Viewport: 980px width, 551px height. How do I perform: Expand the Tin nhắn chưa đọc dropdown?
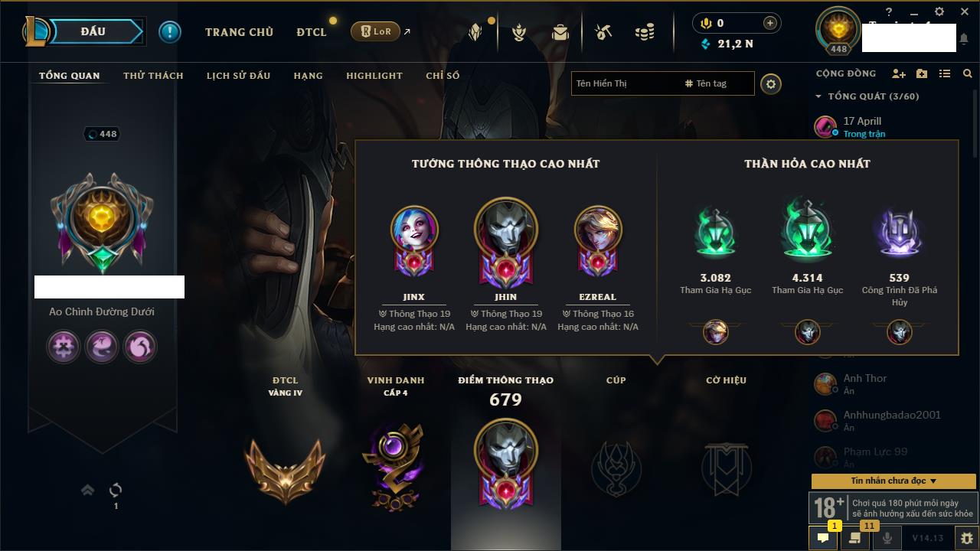(x=893, y=481)
